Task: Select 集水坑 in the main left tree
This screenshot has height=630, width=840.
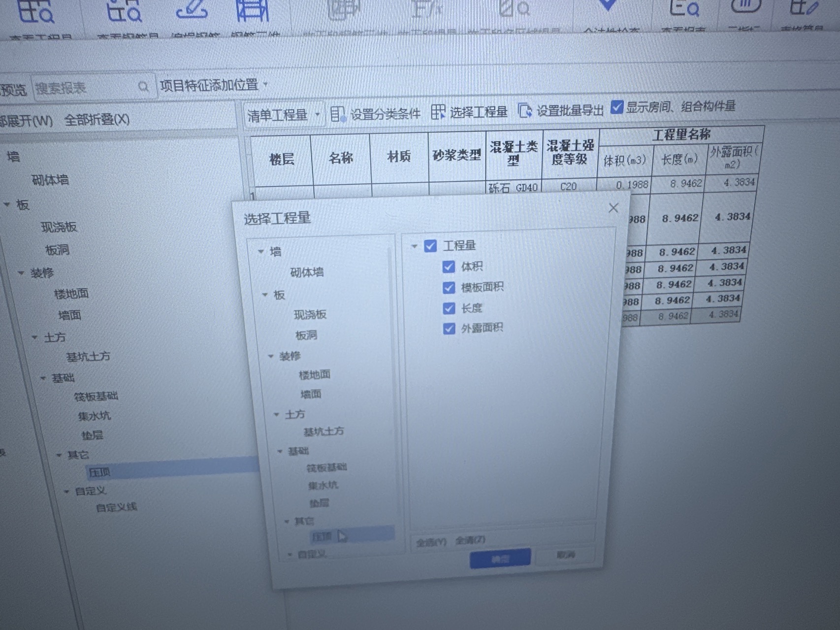Action: [94, 416]
